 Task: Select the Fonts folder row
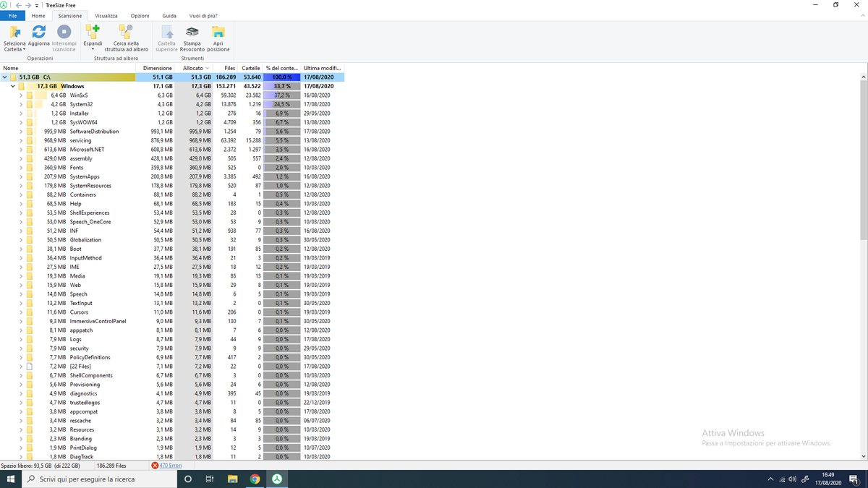coord(172,168)
